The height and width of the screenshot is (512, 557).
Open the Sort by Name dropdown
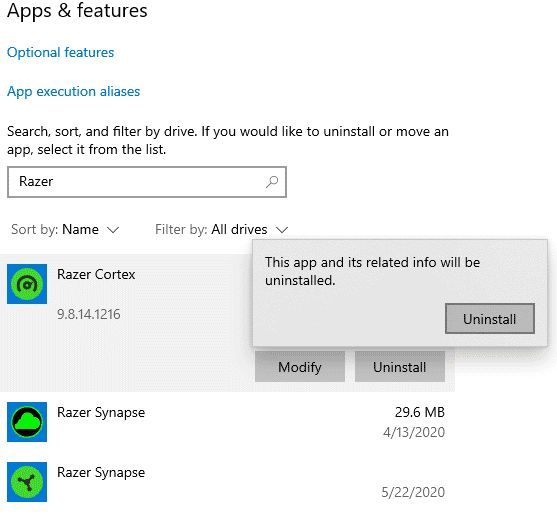pos(65,230)
